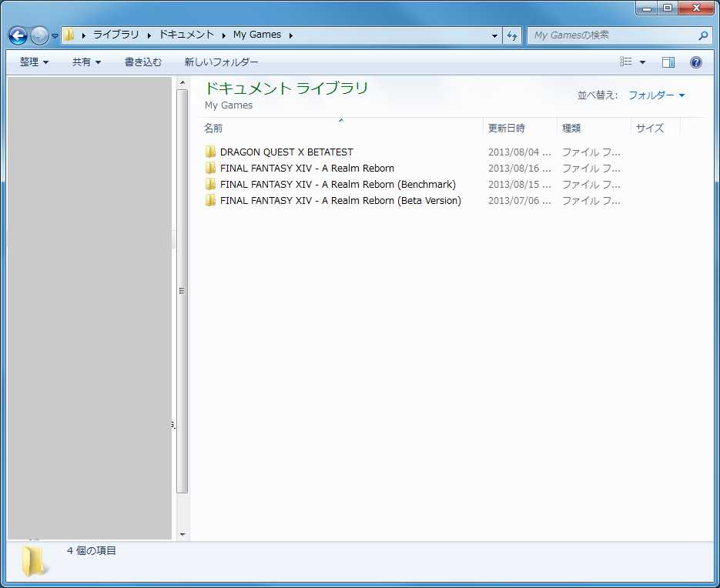This screenshot has width=720, height=588.
Task: Open the 整理 menu
Action: [34, 62]
